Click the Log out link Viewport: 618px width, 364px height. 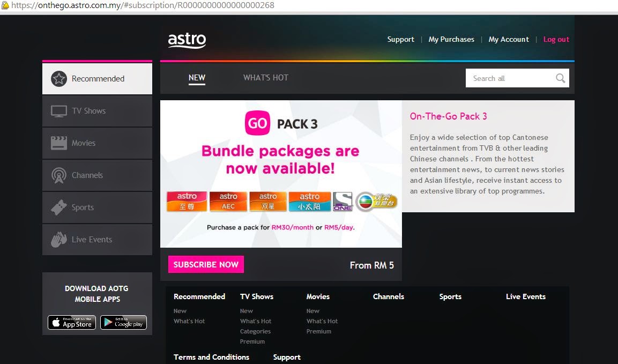(556, 40)
